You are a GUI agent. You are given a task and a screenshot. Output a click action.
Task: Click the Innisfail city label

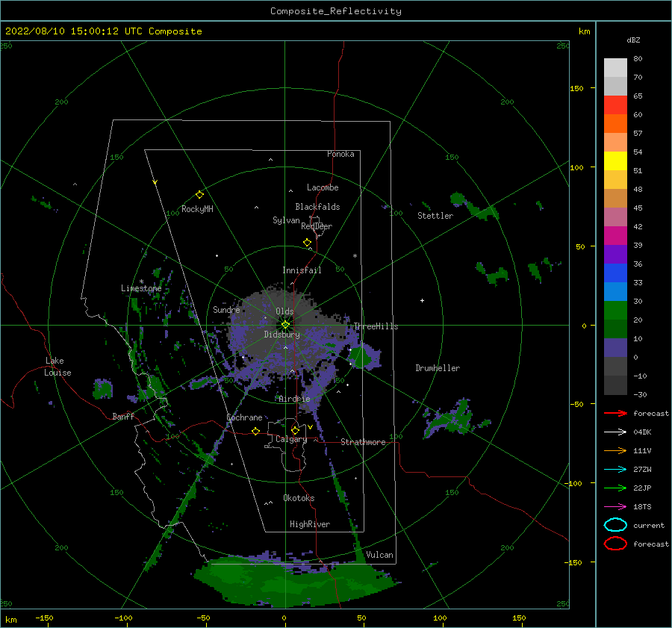(302, 270)
